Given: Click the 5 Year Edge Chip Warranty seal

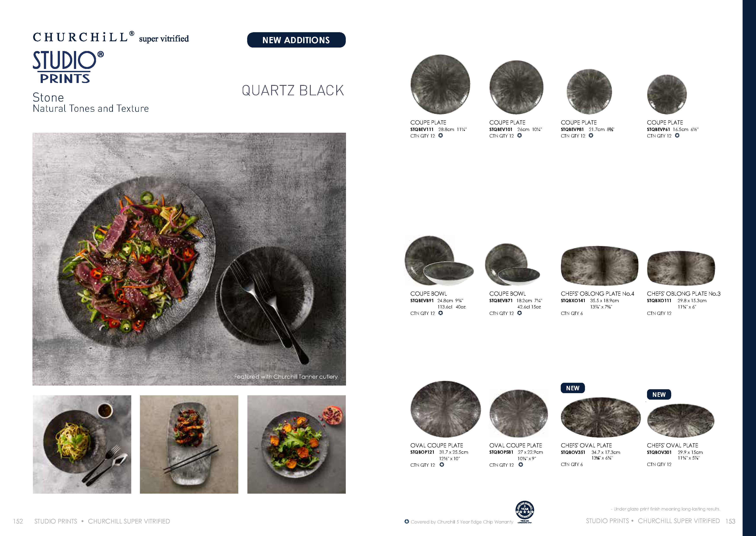Looking at the screenshot, I should point(525,512).
